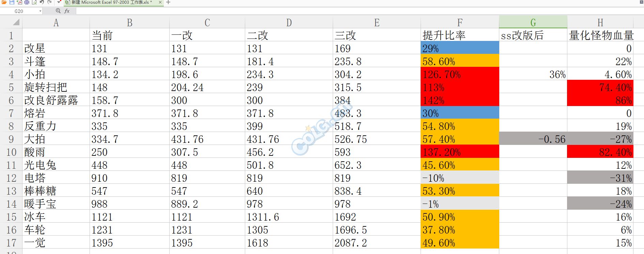Screen dimensions: 644x254
Task: Click the 二改 header cell
Action: coord(289,35)
